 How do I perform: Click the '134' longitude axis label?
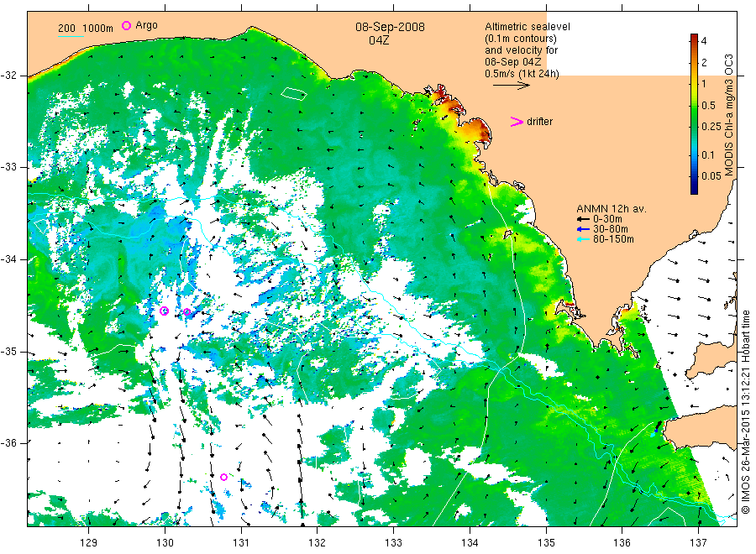pyautogui.click(x=470, y=543)
